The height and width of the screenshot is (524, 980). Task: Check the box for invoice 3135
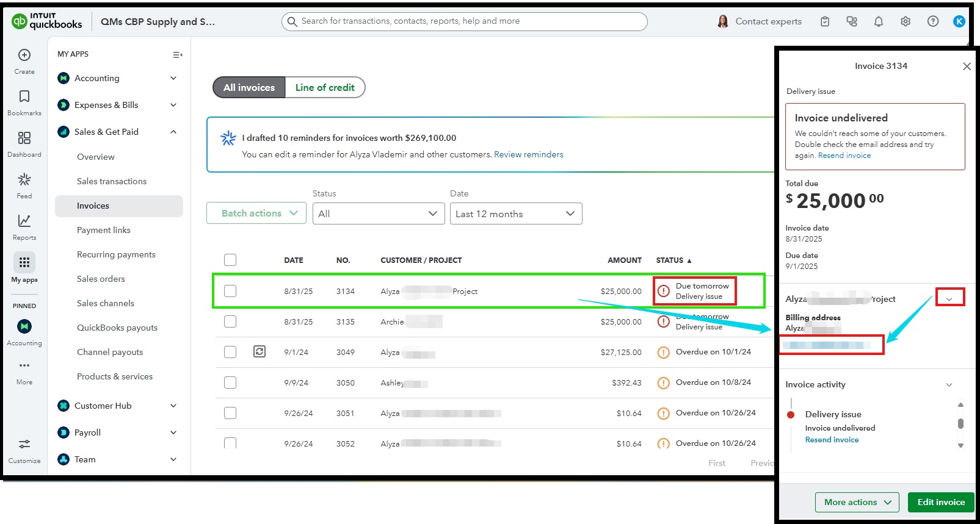[x=230, y=321]
